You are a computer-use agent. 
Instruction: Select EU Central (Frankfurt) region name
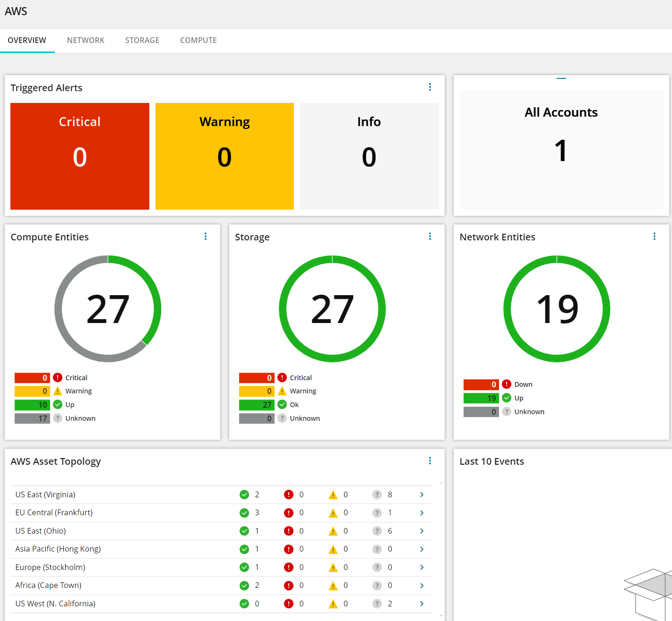[x=54, y=513]
